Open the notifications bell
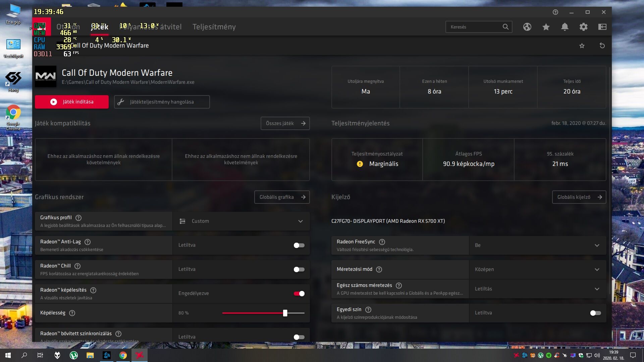 [565, 27]
